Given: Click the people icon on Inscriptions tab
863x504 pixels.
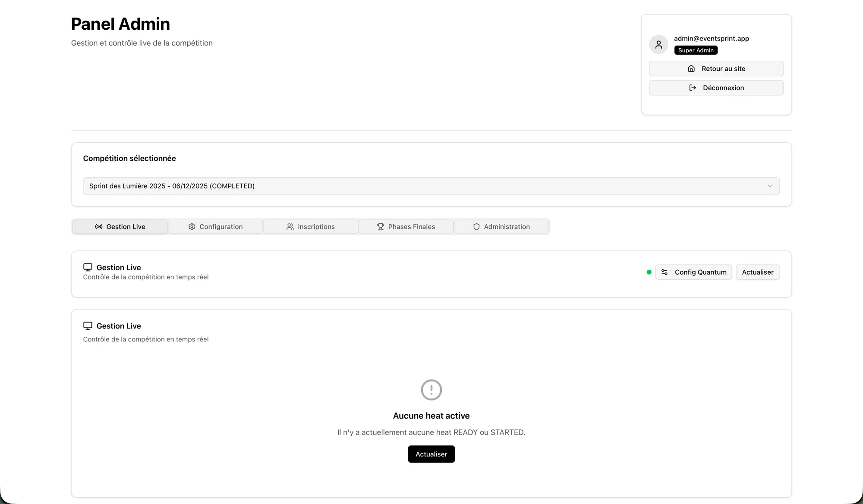Looking at the screenshot, I should (x=290, y=227).
